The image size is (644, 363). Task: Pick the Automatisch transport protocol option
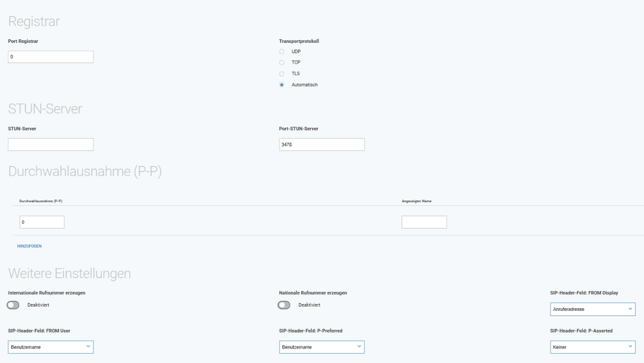282,85
